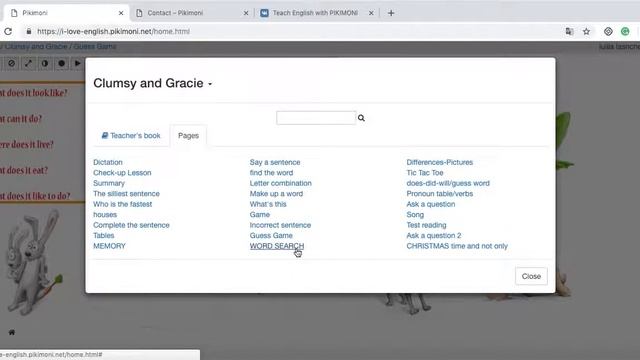Click the diagonal arrows expand tool icon
The image size is (640, 360).
click(x=28, y=63)
